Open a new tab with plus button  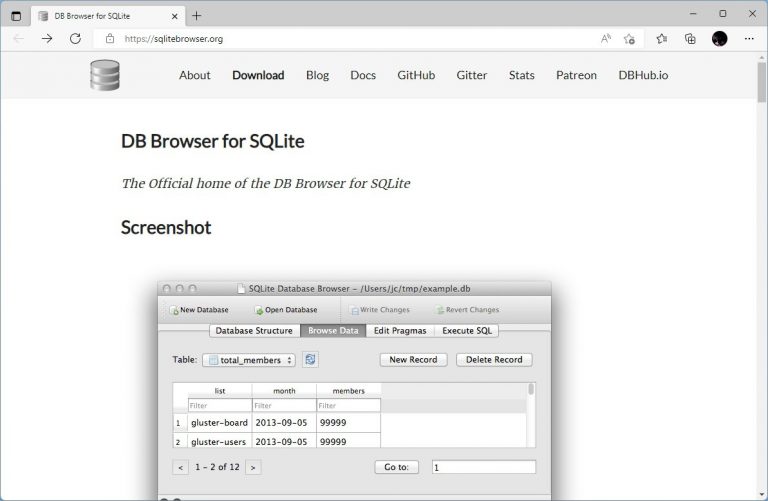click(x=197, y=15)
